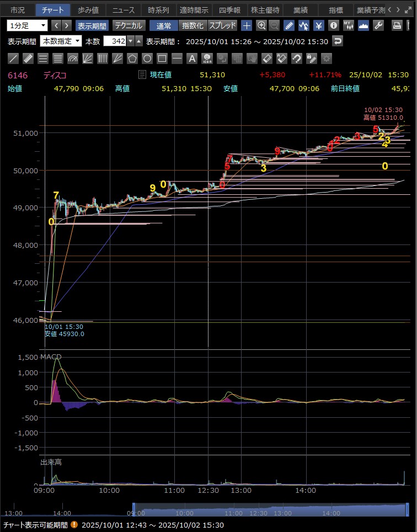Select the text annotation 'A' tool
The image size is (417, 532).
[191, 58]
